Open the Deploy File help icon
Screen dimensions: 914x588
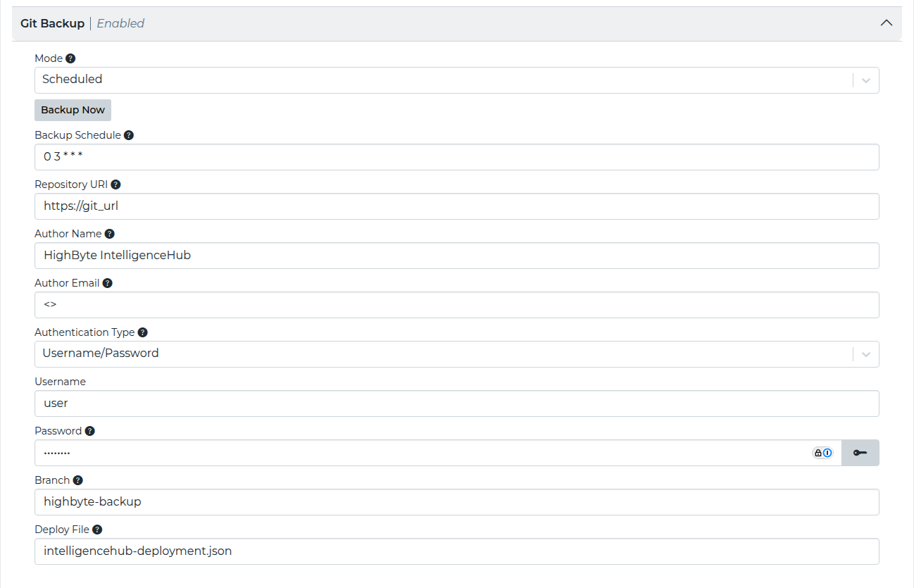point(97,529)
